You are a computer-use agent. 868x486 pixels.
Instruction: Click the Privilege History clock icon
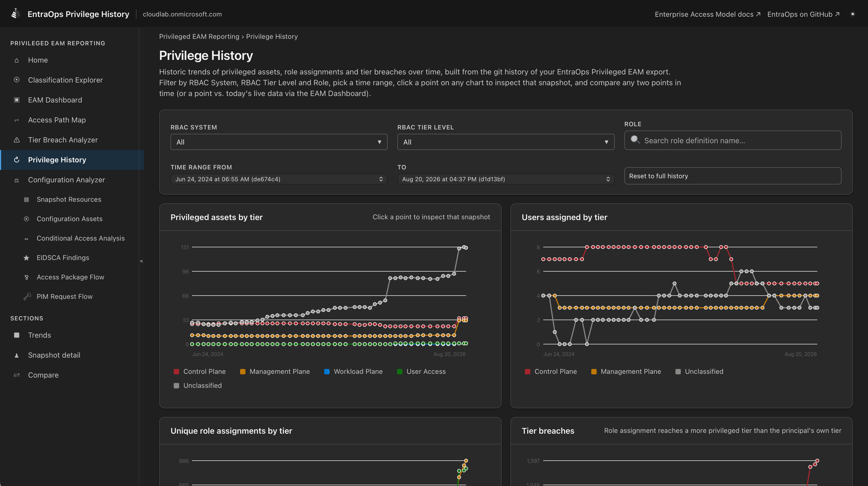coord(16,160)
